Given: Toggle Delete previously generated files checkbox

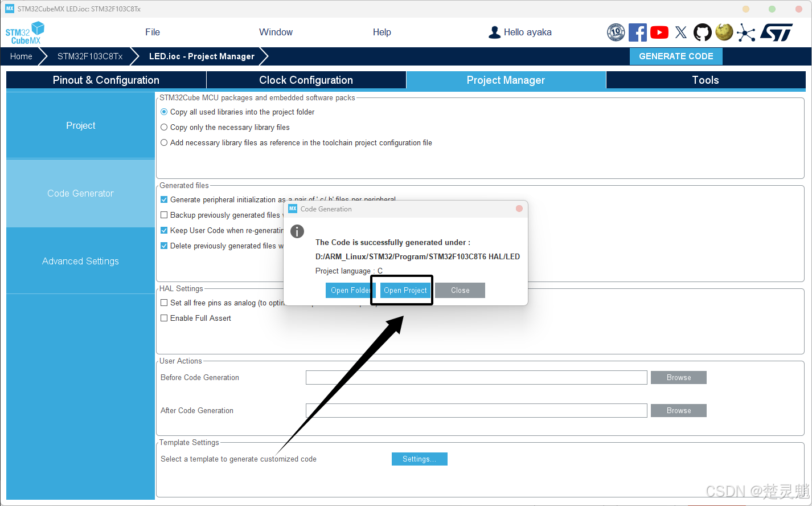Looking at the screenshot, I should [x=164, y=246].
